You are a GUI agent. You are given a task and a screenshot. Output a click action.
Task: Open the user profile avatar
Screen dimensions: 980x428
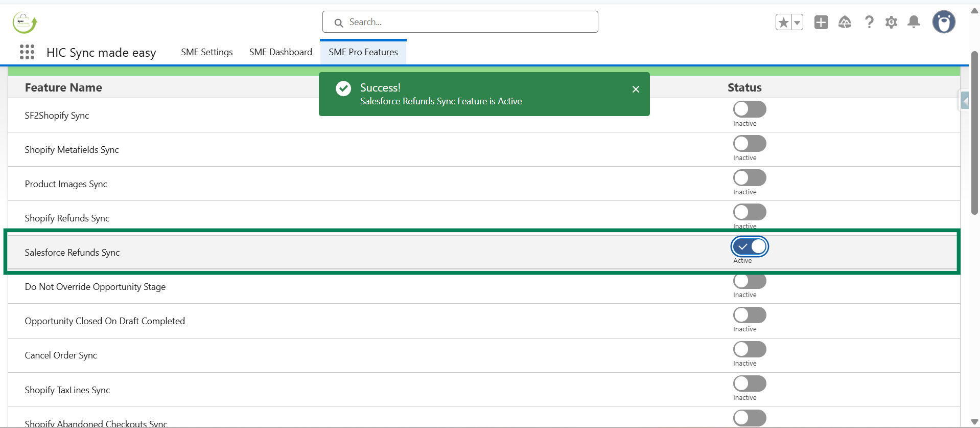944,22
